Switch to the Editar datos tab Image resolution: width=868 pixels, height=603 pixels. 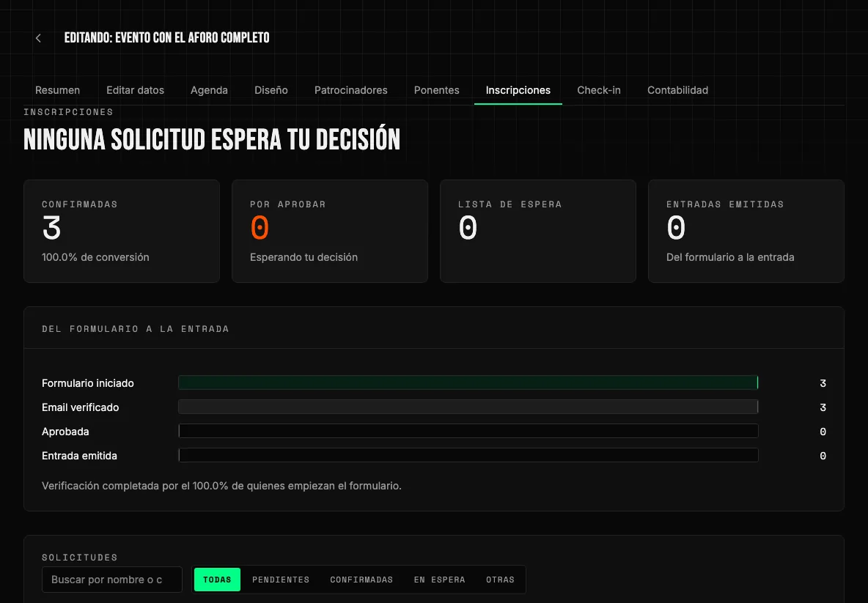point(135,90)
